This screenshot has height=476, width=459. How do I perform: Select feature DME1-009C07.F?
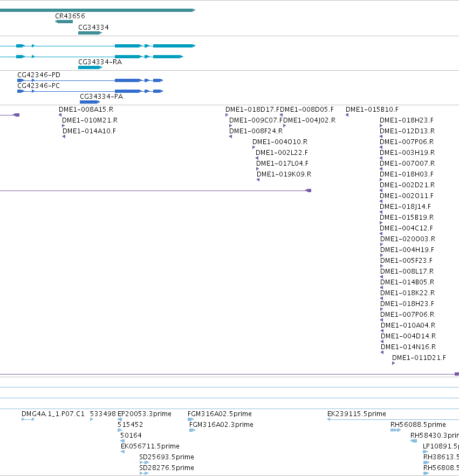[256, 120]
